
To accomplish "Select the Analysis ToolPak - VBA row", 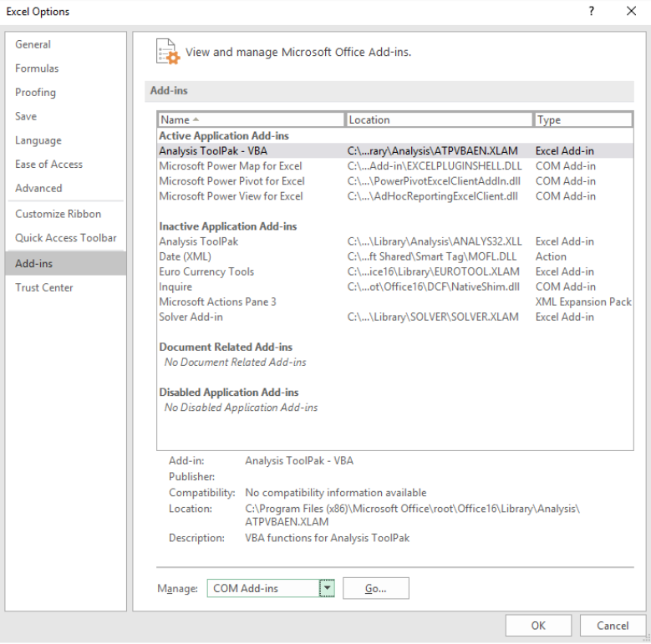I will tap(395, 150).
